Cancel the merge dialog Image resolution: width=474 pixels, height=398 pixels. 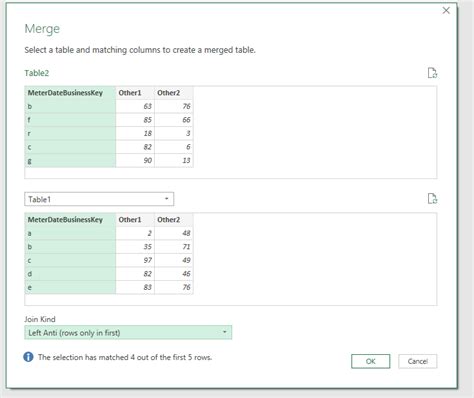tap(418, 361)
